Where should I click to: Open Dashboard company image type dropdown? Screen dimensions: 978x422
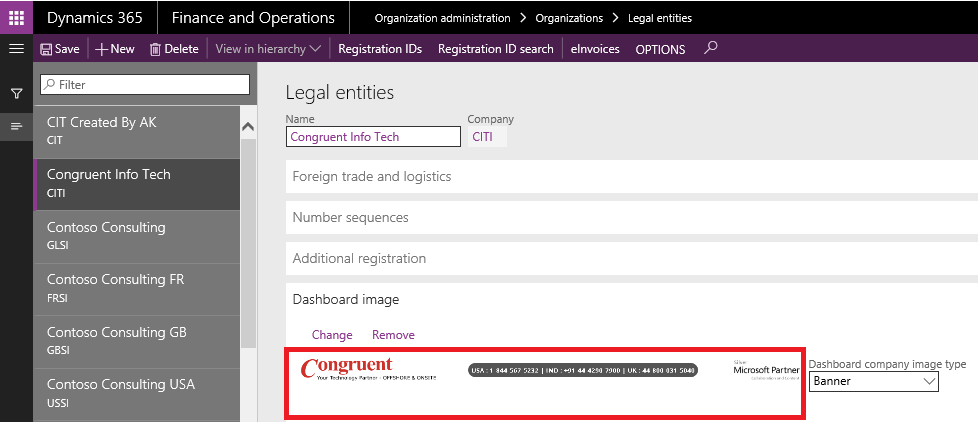pos(874,381)
